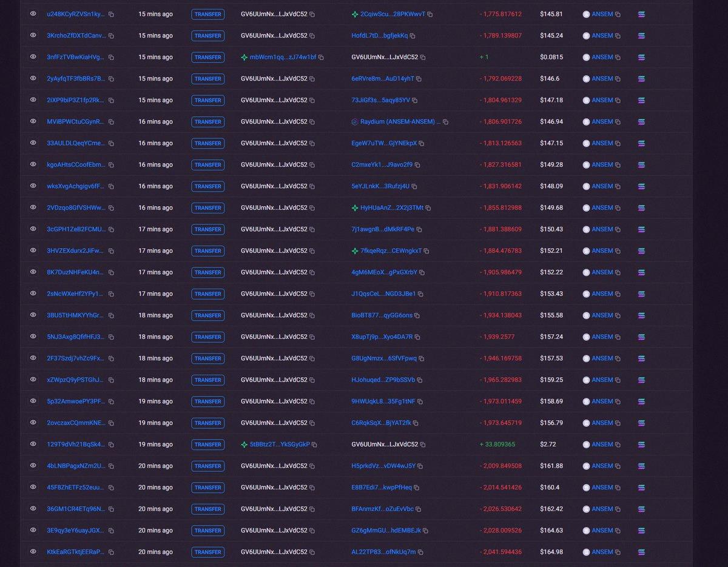
Task: Copy address 73JiGf3s...5aqy85YV
Action: coord(415,101)
